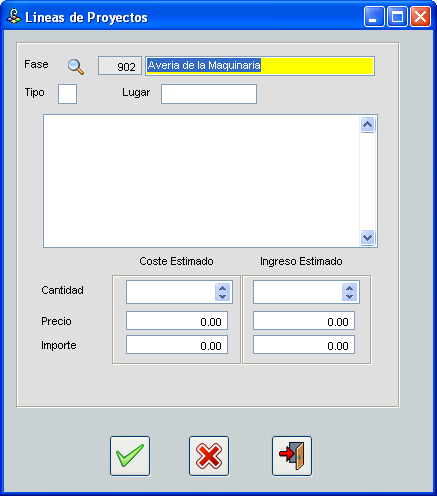Click the application icon in title bar
The width and height of the screenshot is (437, 496).
(x=14, y=16)
